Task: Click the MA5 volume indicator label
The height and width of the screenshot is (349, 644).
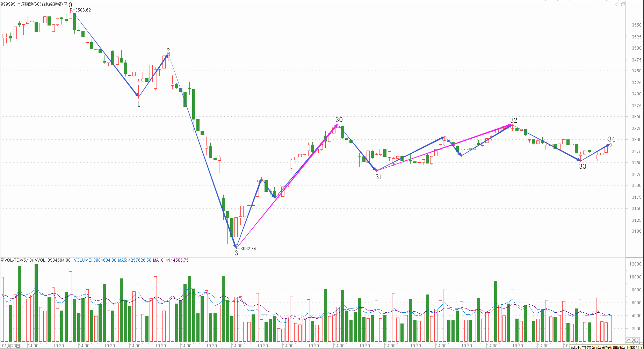Action: 135,260
